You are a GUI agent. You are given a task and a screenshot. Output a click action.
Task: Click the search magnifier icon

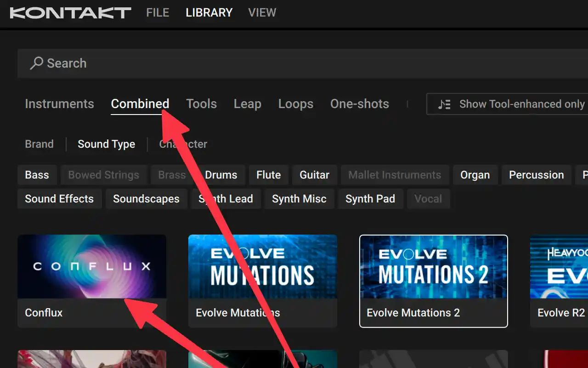(x=36, y=63)
